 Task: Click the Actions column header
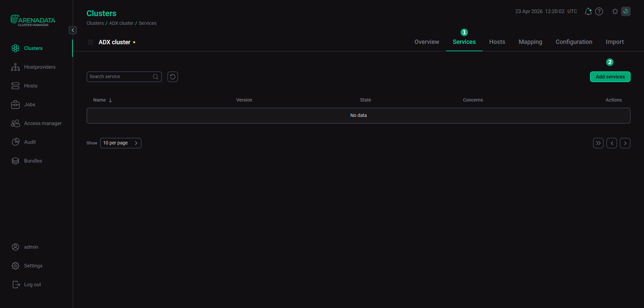click(614, 100)
